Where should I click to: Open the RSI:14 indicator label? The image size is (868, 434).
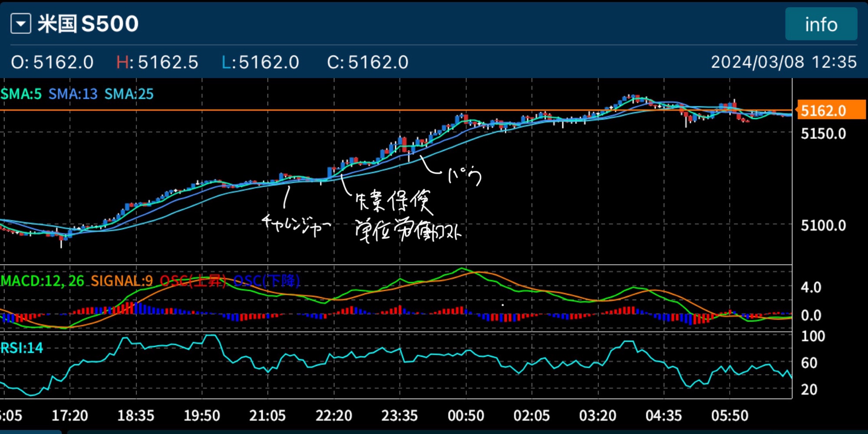22,348
